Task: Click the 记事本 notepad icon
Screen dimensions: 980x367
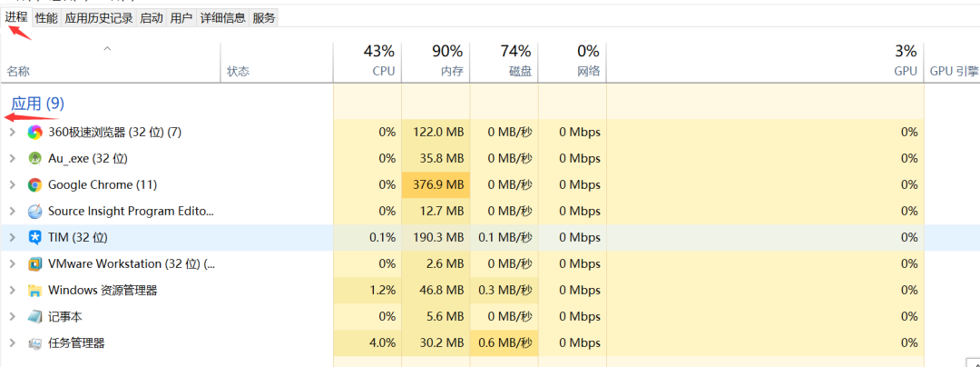Action: click(x=34, y=317)
